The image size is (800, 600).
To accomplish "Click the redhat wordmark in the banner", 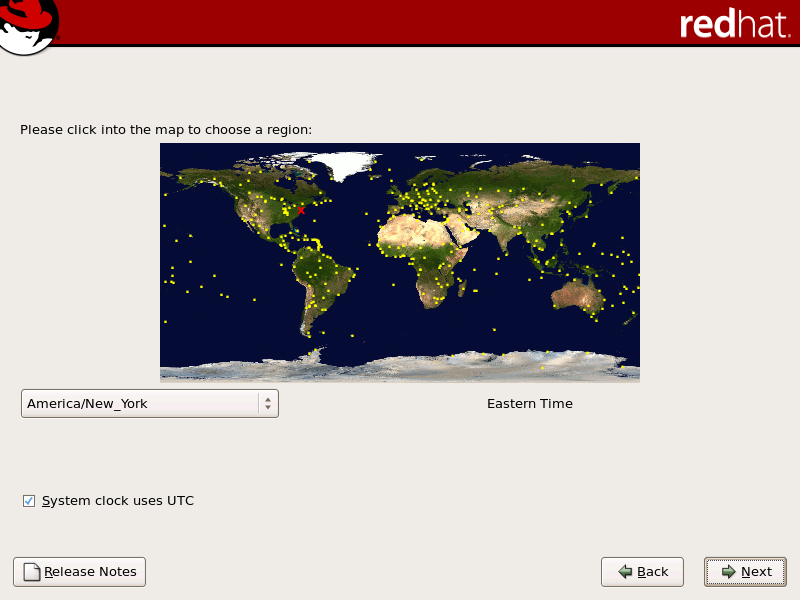I will point(735,24).
